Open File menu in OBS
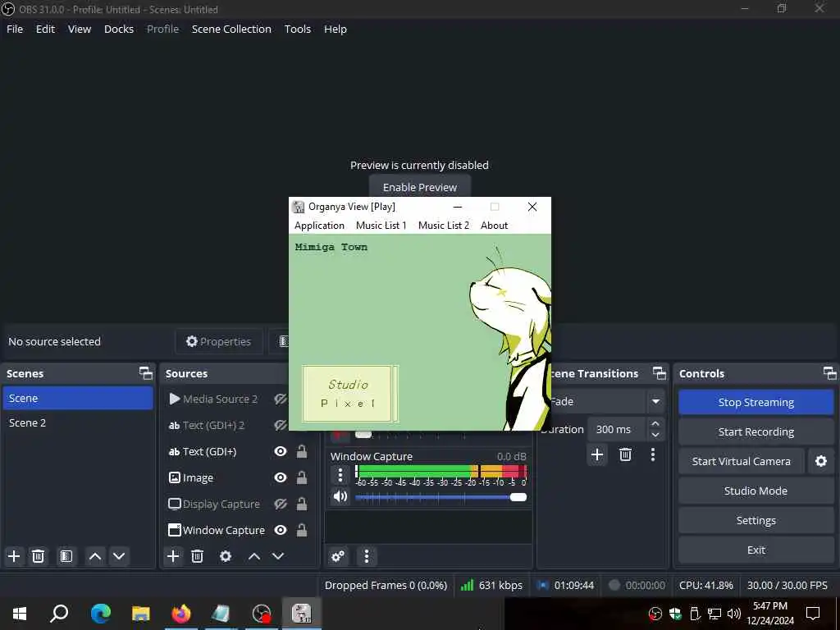 click(15, 29)
